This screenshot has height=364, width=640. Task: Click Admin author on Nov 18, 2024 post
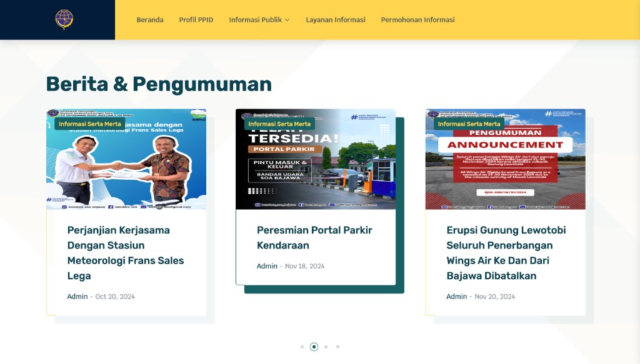pyautogui.click(x=267, y=266)
